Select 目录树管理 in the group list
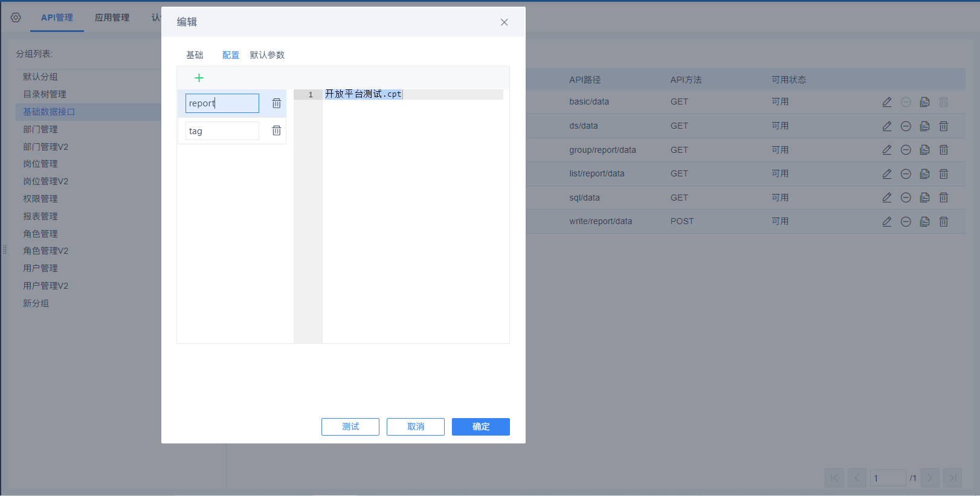The width and height of the screenshot is (980, 496). [45, 94]
